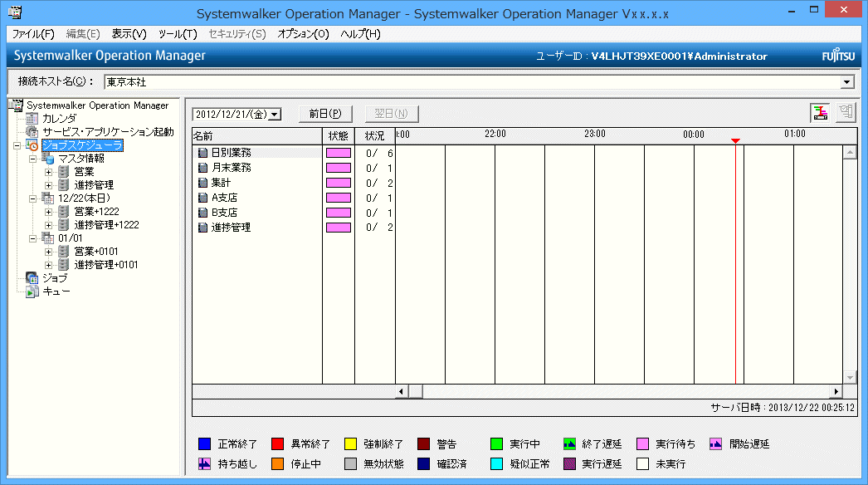Click the 編集(E) menu

(x=83, y=34)
